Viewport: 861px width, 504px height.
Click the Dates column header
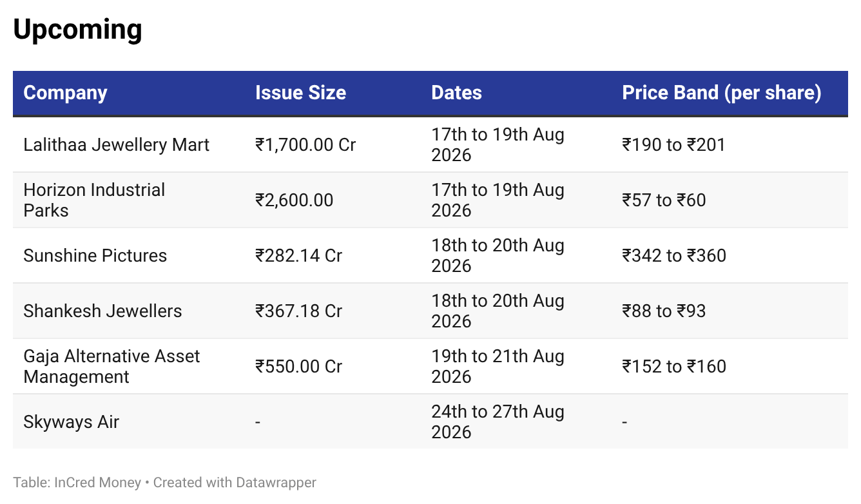pos(456,93)
